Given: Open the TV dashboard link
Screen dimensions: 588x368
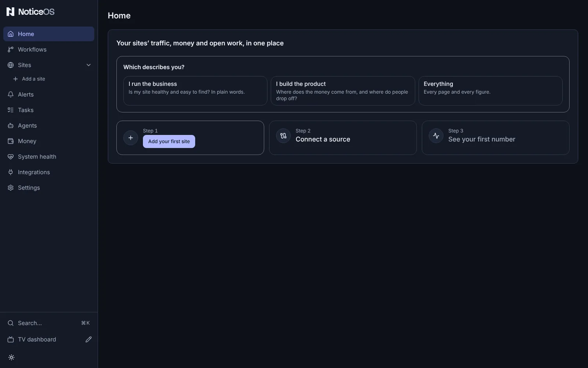Looking at the screenshot, I should coord(37,339).
